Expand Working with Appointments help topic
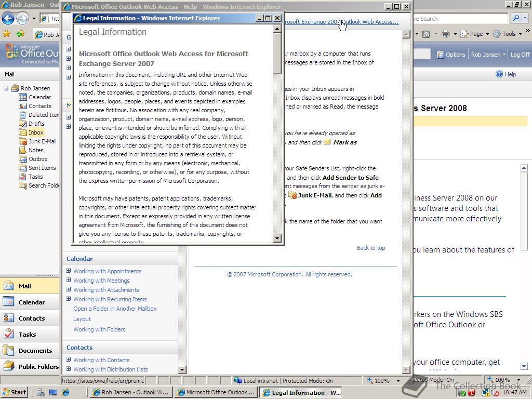This screenshot has width=532, height=399. [x=68, y=271]
